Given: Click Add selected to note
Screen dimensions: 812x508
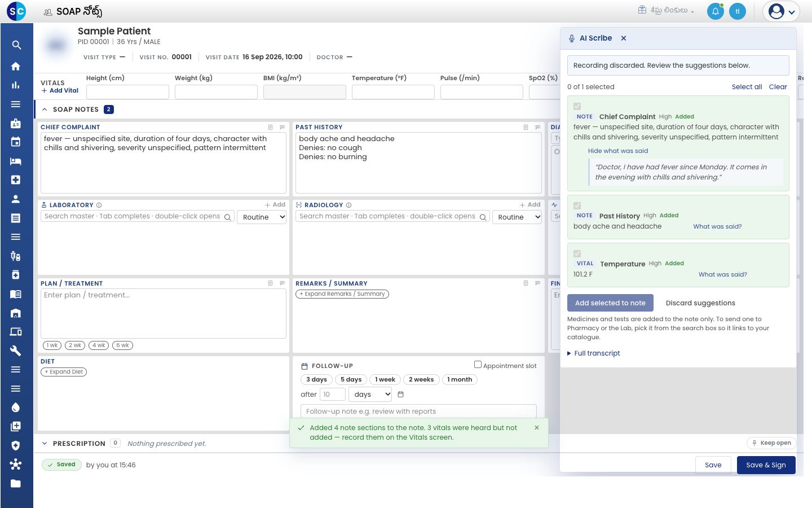Looking at the screenshot, I should point(610,303).
